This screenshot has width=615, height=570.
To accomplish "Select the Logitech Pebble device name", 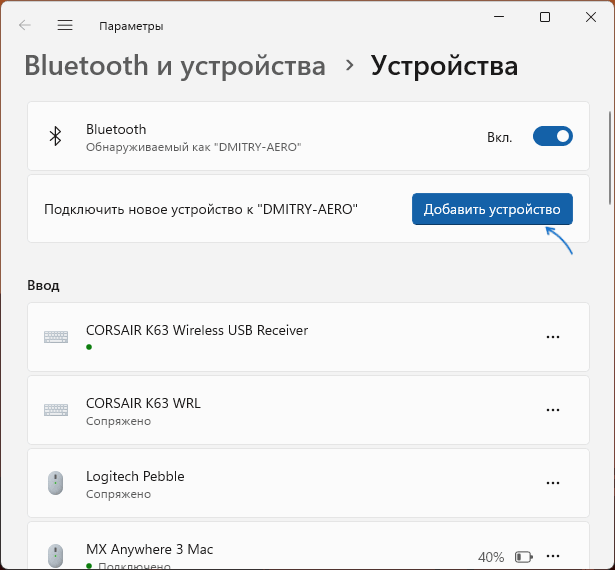I will [135, 476].
